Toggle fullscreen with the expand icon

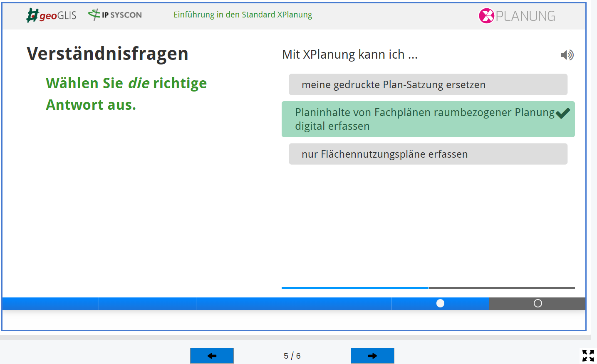(x=588, y=355)
